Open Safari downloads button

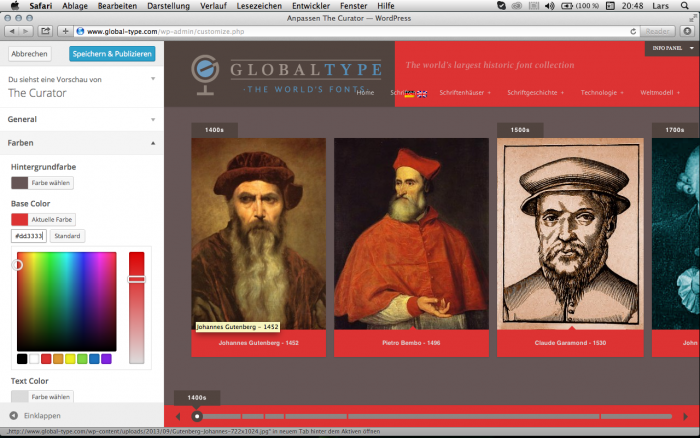pos(688,31)
